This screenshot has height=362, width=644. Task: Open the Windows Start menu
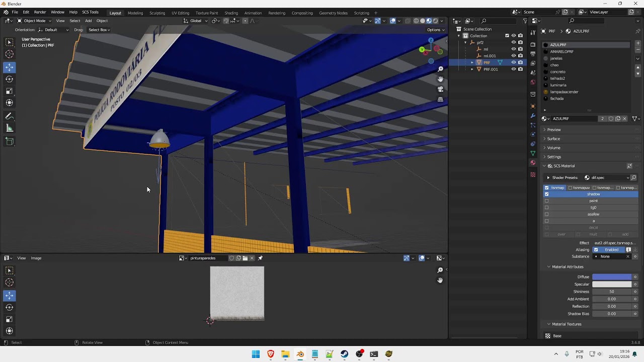point(256,354)
